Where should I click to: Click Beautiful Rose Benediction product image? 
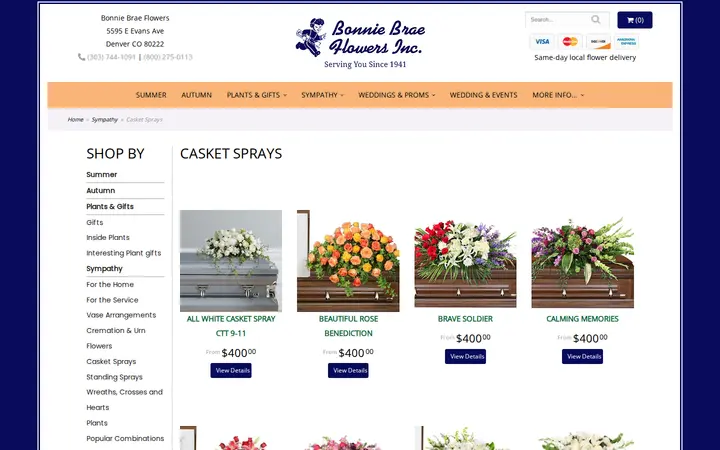(x=348, y=261)
